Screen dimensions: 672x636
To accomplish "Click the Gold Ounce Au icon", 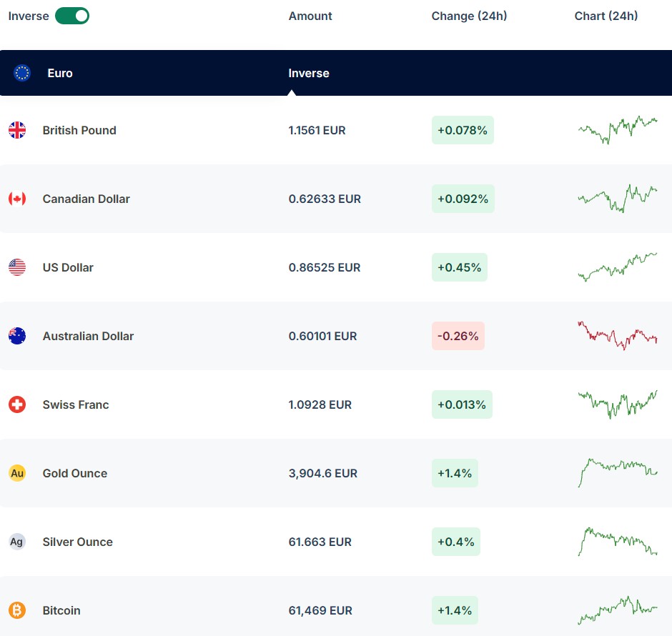I will pyautogui.click(x=17, y=473).
